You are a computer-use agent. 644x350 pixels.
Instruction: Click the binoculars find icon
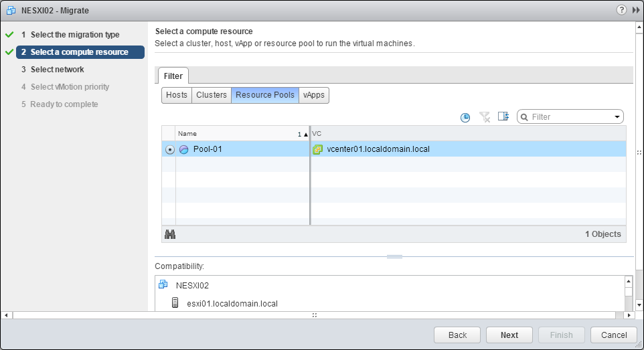tap(170, 234)
